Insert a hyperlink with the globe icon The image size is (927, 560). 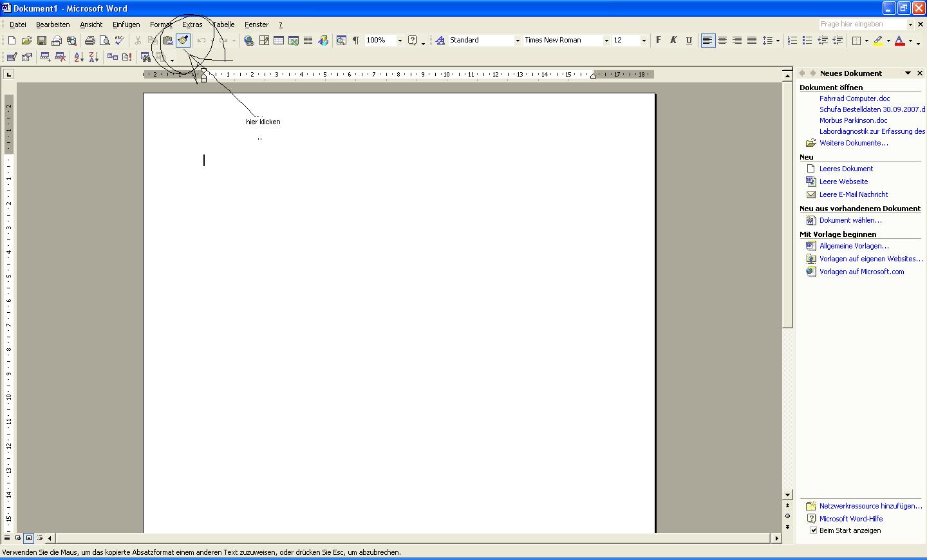[249, 41]
